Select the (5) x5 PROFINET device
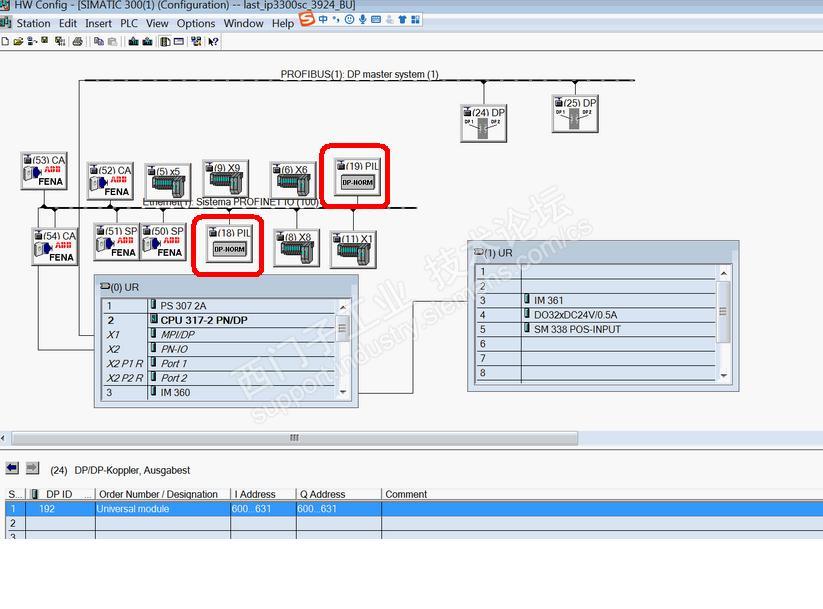 pyautogui.click(x=168, y=182)
